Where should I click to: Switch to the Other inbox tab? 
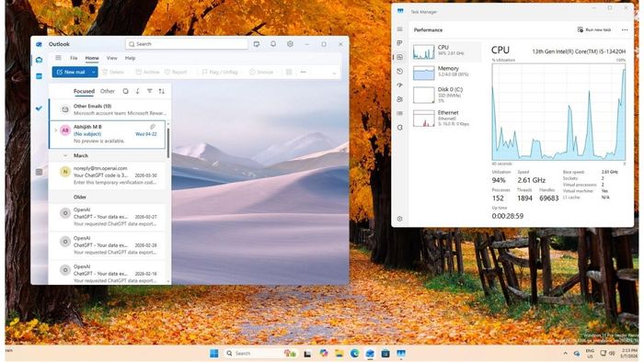click(108, 91)
